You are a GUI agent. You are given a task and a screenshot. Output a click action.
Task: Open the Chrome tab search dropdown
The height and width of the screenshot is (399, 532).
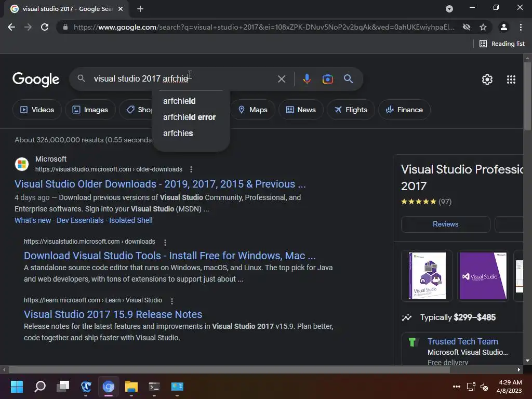point(449,9)
